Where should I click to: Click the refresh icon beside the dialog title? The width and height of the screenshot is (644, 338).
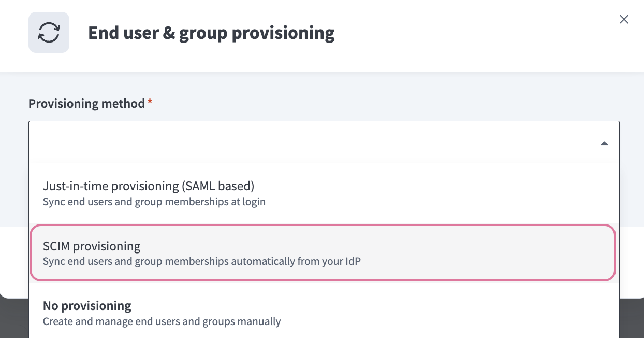(x=49, y=32)
